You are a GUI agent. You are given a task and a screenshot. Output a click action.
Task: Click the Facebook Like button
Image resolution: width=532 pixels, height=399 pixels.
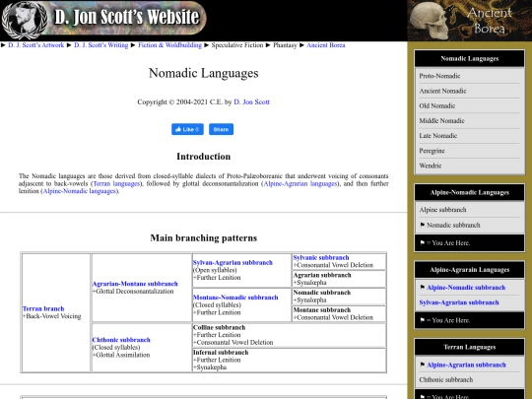(x=187, y=129)
